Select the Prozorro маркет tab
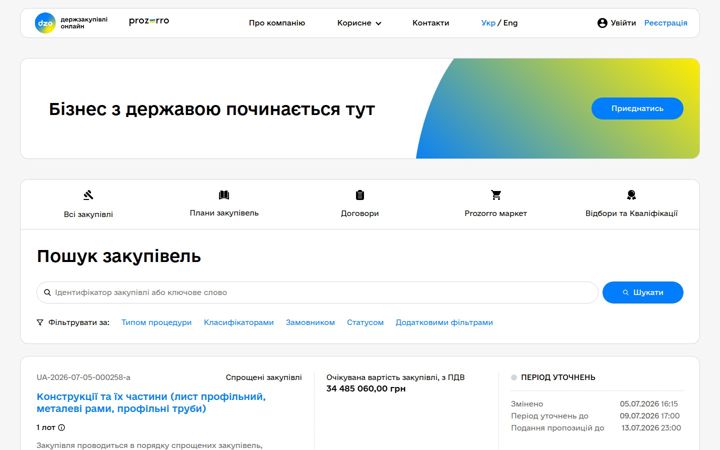Image resolution: width=720 pixels, height=450 pixels. point(495,204)
